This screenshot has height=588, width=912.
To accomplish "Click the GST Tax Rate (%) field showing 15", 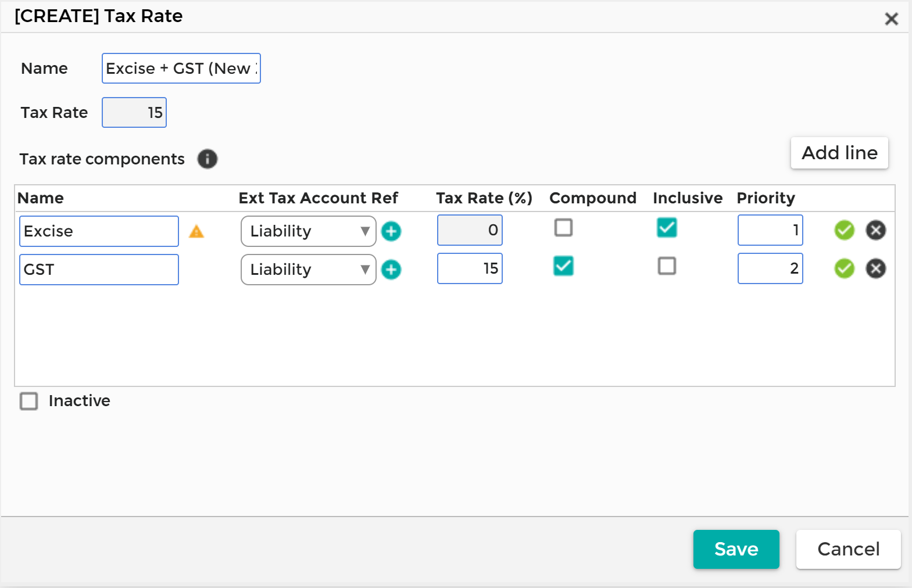I will (470, 268).
